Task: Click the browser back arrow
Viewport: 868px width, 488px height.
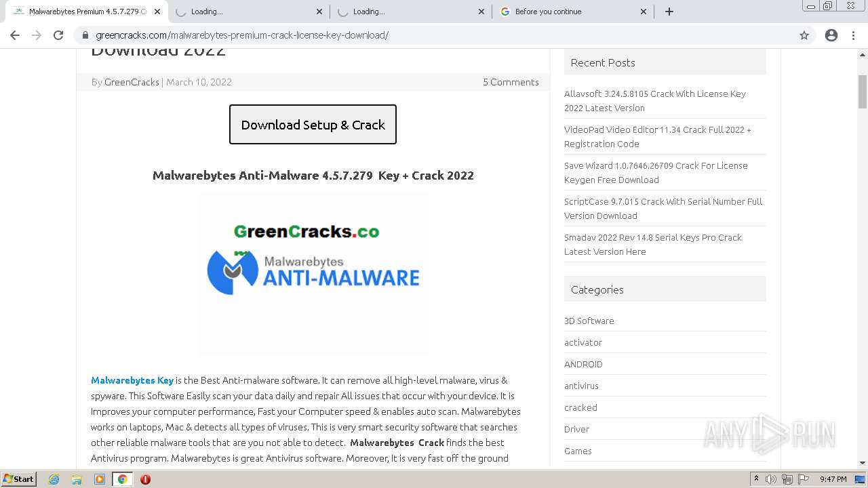Action: [x=15, y=35]
